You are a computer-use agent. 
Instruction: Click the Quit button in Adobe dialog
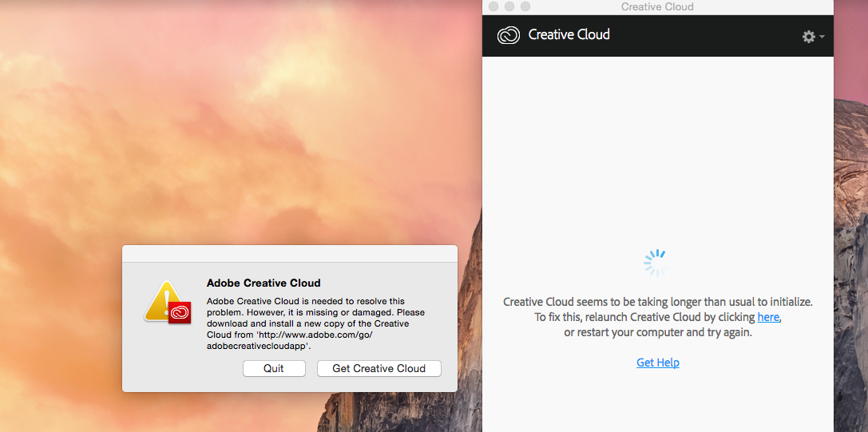point(274,368)
